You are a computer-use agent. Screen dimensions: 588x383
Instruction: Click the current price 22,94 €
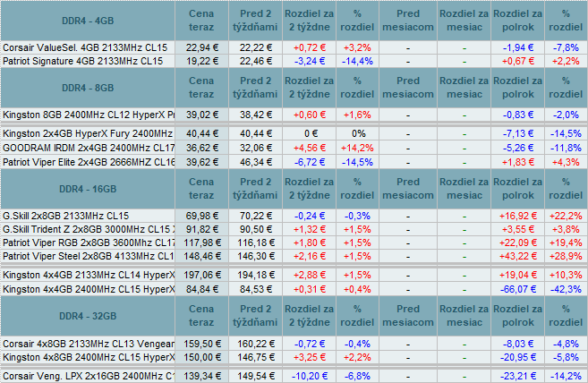click(x=202, y=47)
